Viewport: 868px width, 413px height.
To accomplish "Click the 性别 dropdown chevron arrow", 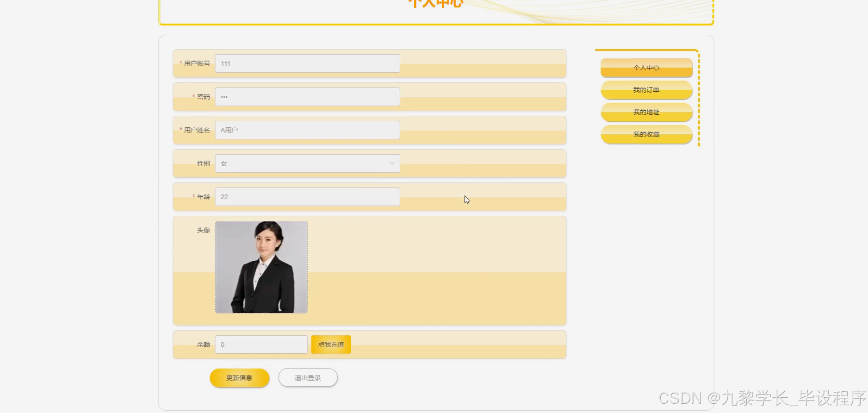I will point(392,163).
